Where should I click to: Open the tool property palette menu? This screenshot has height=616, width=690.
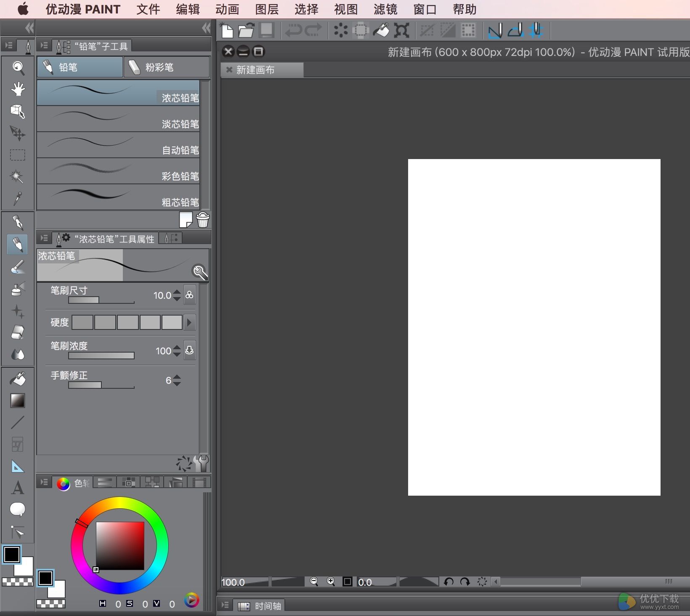pyautogui.click(x=44, y=238)
